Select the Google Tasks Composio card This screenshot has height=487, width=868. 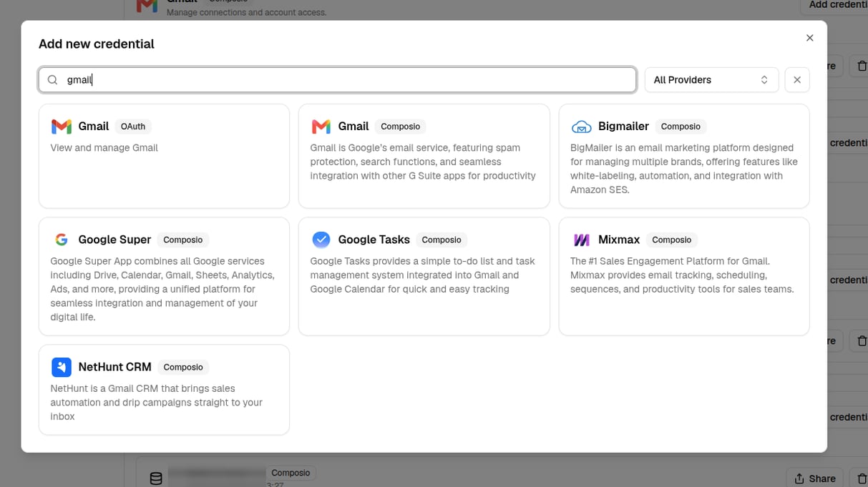pos(424,276)
